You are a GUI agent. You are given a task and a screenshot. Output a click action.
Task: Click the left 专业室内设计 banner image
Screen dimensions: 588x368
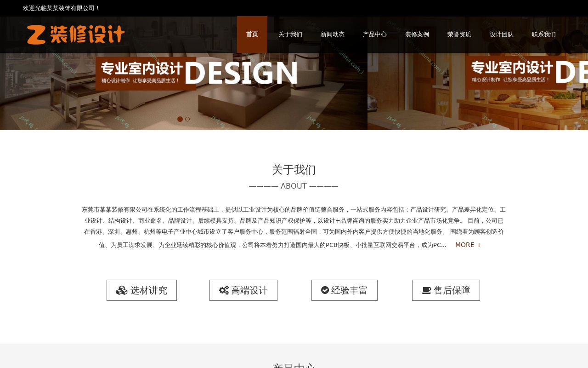pyautogui.click(x=184, y=92)
